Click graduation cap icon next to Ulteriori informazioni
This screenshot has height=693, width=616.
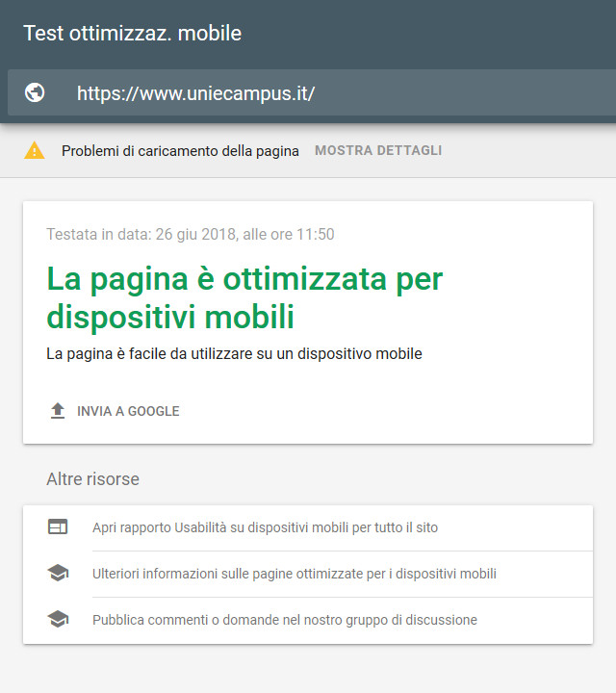(58, 574)
